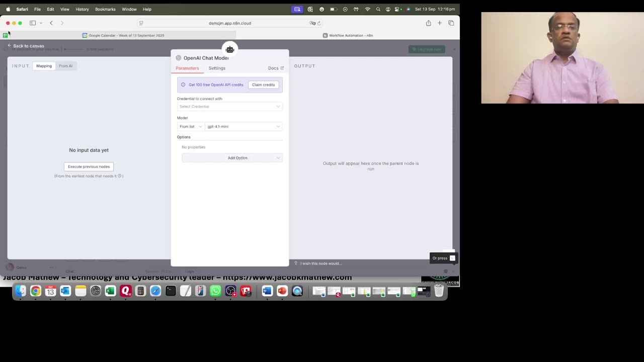Open the History menu
Image resolution: width=644 pixels, height=362 pixels.
[82, 9]
